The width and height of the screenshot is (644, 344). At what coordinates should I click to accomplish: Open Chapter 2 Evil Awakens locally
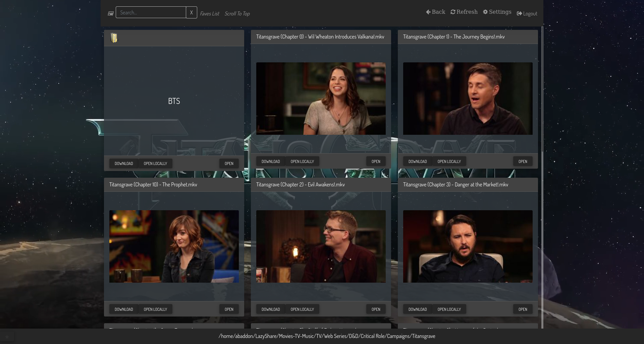point(302,309)
